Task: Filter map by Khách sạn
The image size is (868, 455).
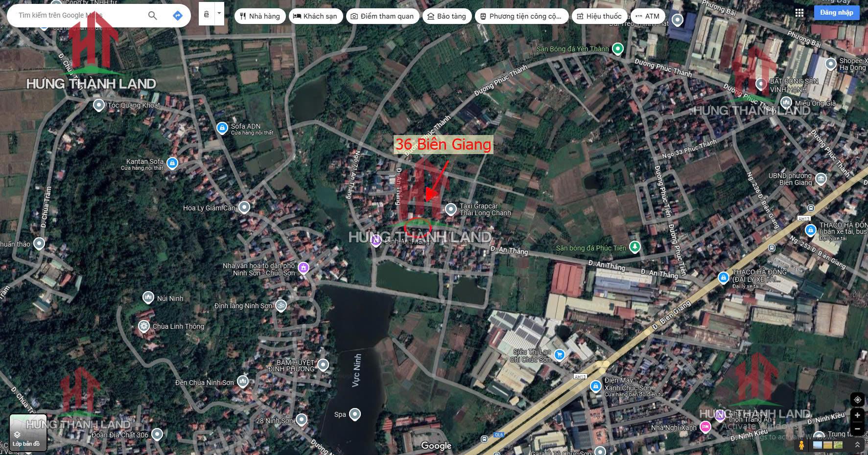Action: [315, 16]
